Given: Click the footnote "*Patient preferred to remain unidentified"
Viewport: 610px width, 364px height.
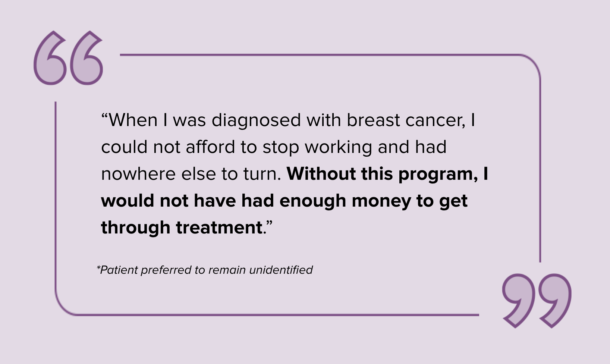Looking at the screenshot, I should click(204, 270).
